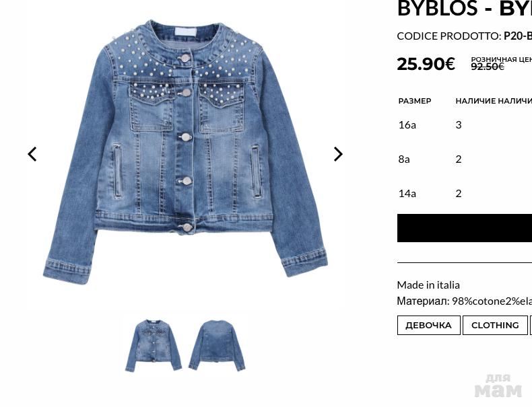The width and height of the screenshot is (532, 407).
Task: Click the Made in italia text
Action: tap(428, 285)
